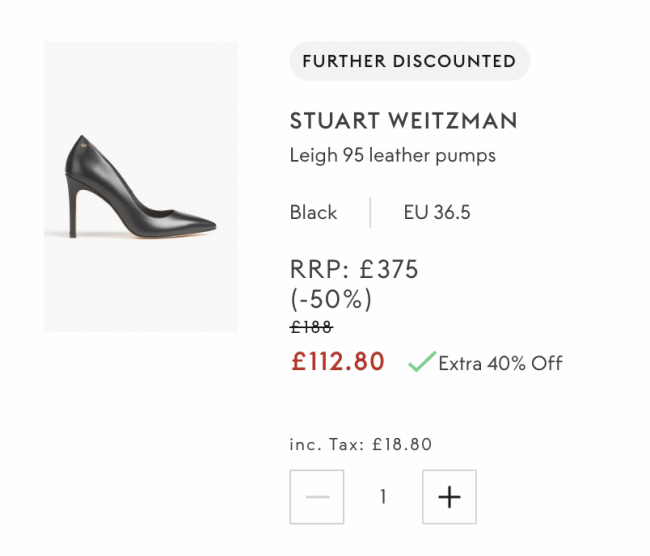Increase quantity with the plus button

coord(449,497)
